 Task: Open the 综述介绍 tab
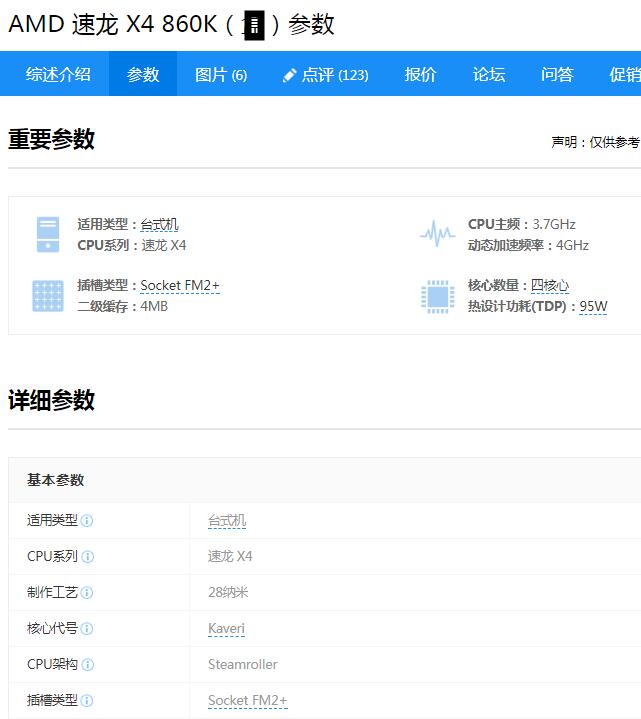(x=58, y=74)
